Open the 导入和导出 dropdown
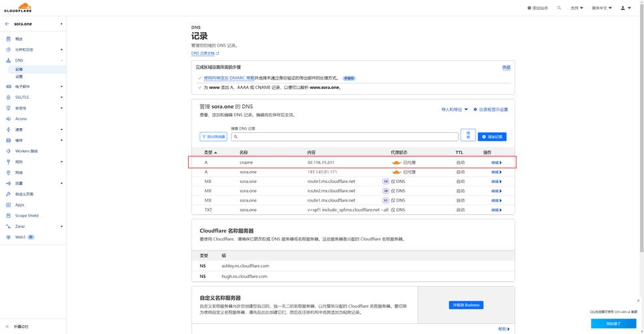This screenshot has height=334, width=644. point(454,110)
